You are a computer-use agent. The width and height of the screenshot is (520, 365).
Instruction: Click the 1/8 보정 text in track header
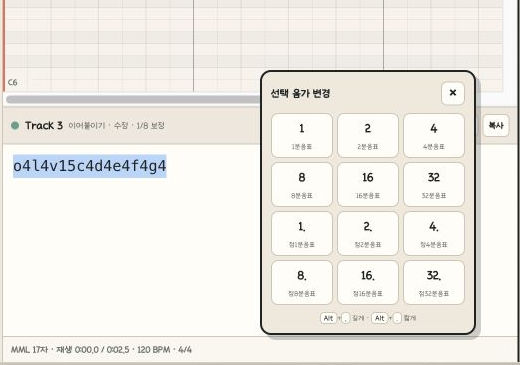pos(150,126)
